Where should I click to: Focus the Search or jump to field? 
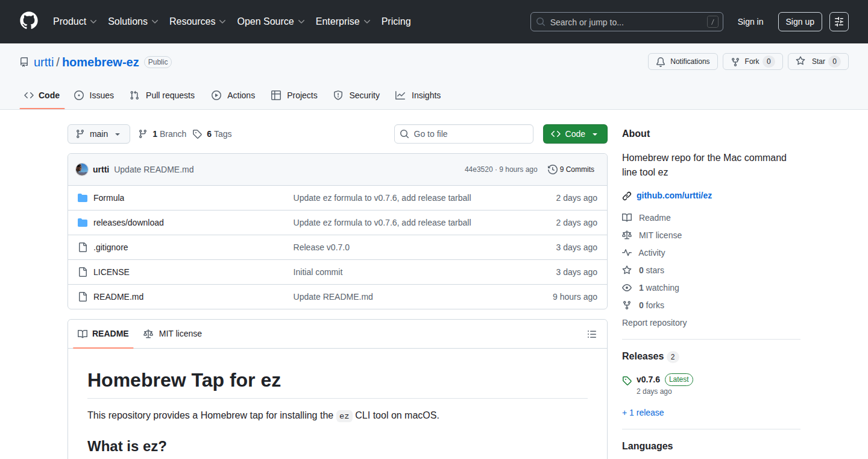(627, 22)
